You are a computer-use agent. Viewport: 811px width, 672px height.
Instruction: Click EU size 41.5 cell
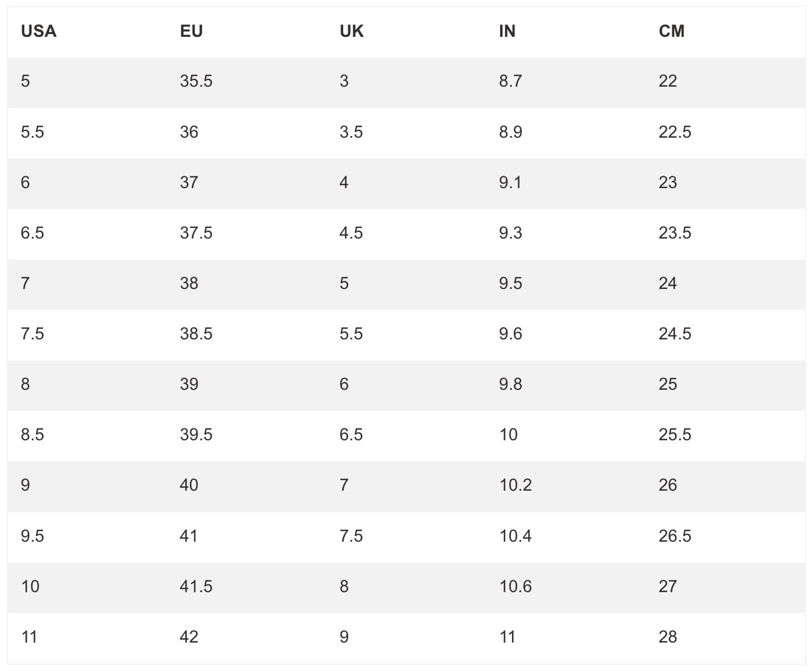pyautogui.click(x=196, y=586)
